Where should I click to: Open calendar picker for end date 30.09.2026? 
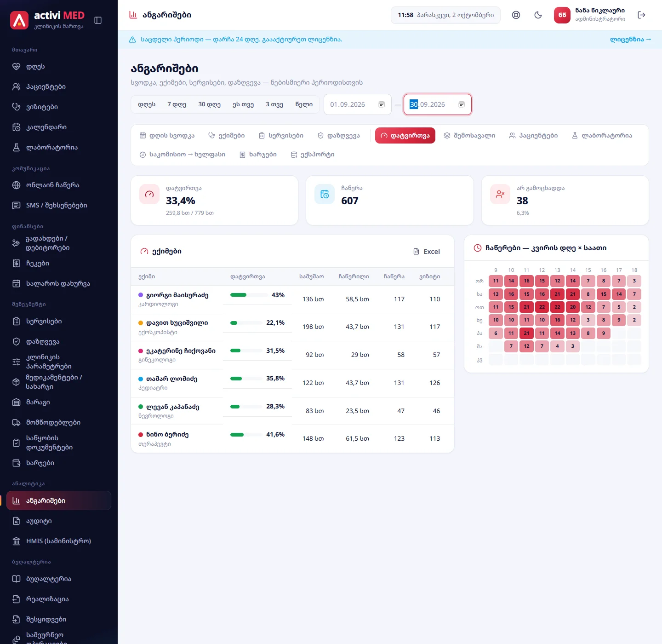(462, 104)
